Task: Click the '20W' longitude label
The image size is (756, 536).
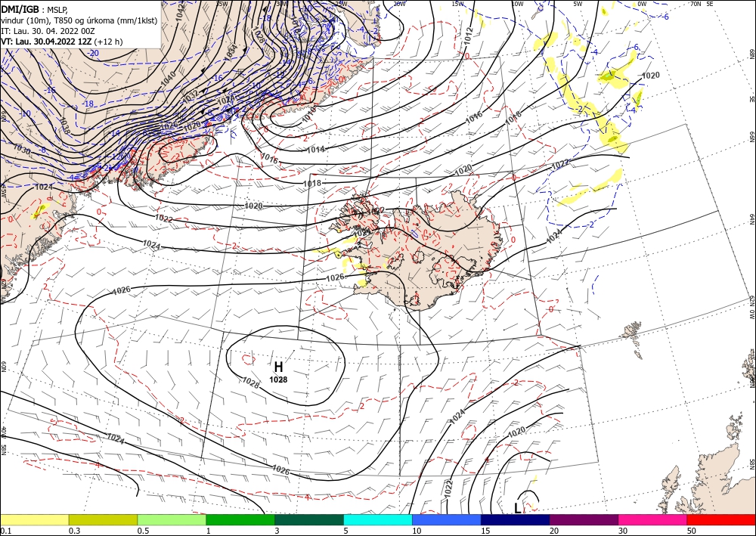Action: tap(398, 4)
